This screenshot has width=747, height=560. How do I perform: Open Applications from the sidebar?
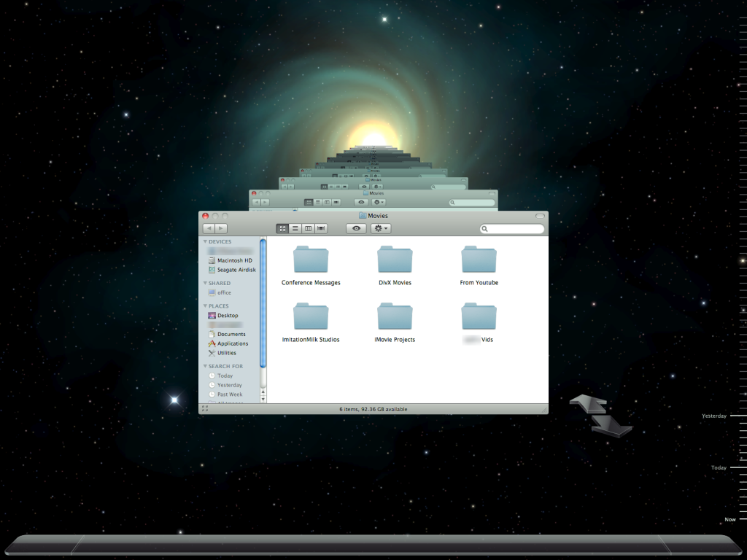click(228, 344)
